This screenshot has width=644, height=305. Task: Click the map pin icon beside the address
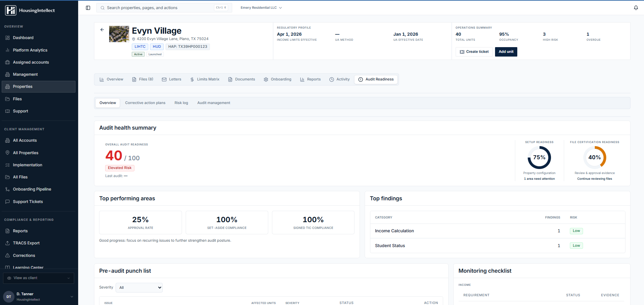pos(133,39)
